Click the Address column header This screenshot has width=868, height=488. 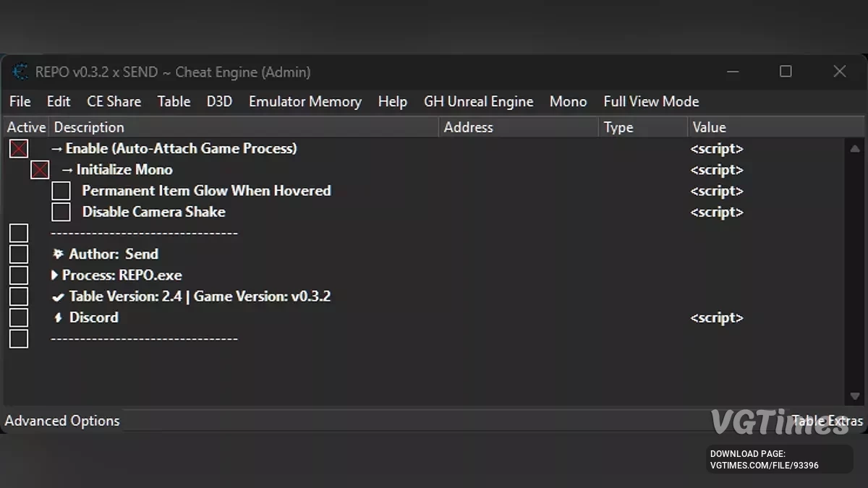[469, 127]
